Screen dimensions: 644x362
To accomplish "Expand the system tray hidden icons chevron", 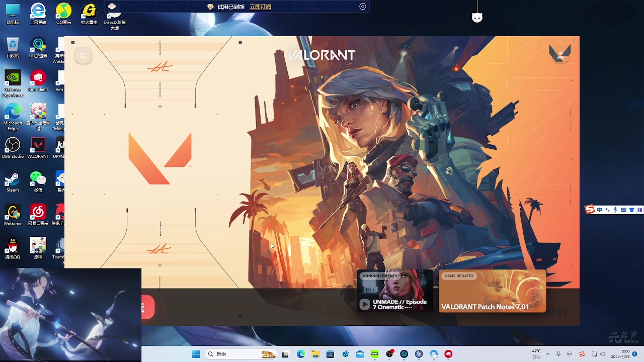I will coord(547,354).
